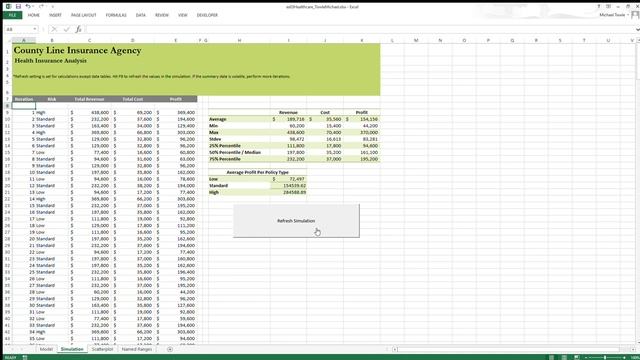Click the Redo arrow icon
The height and width of the screenshot is (360, 640).
coord(42,7)
